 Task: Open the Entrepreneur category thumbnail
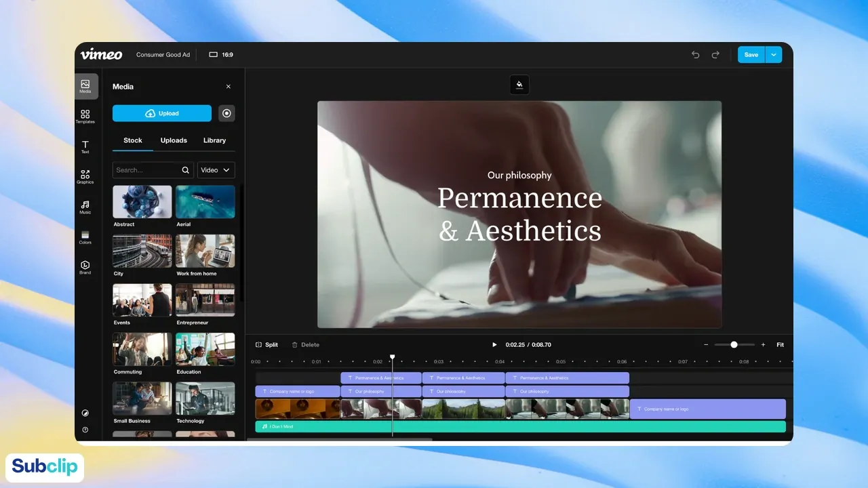[205, 300]
